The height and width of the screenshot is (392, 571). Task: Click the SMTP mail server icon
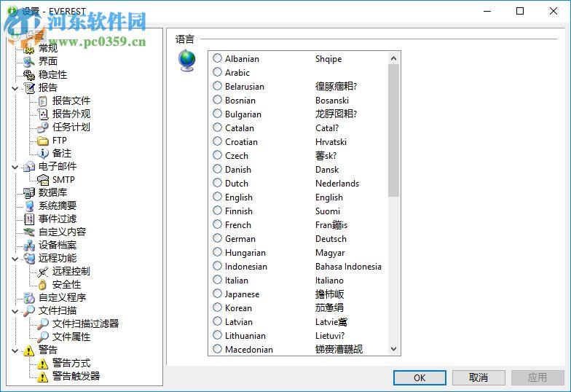[x=42, y=179]
